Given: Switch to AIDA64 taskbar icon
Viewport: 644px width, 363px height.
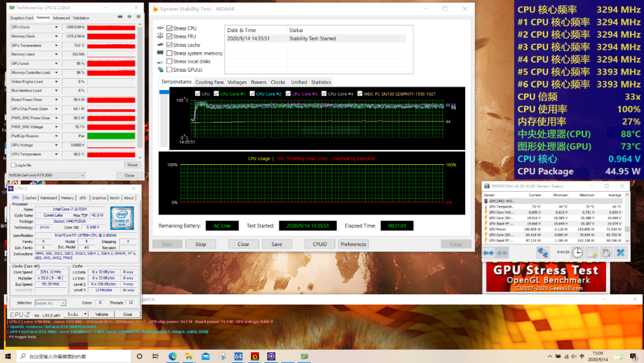Looking at the screenshot, I should (x=238, y=356).
